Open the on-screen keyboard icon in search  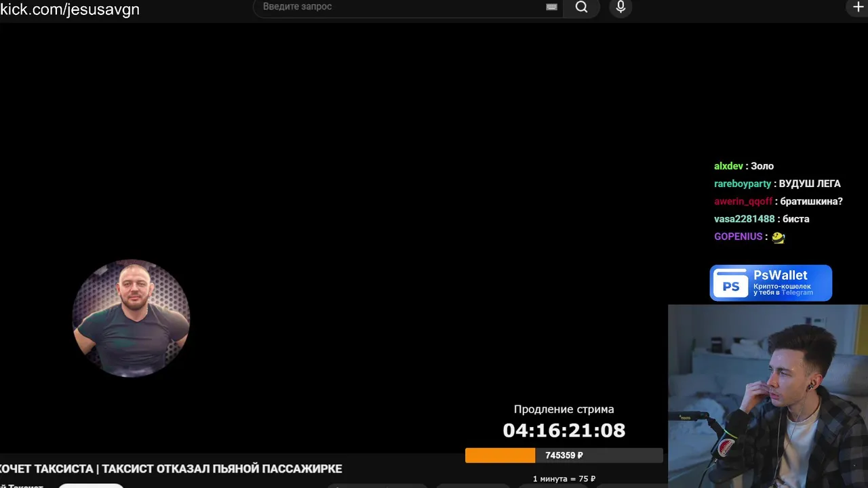pyautogui.click(x=551, y=7)
